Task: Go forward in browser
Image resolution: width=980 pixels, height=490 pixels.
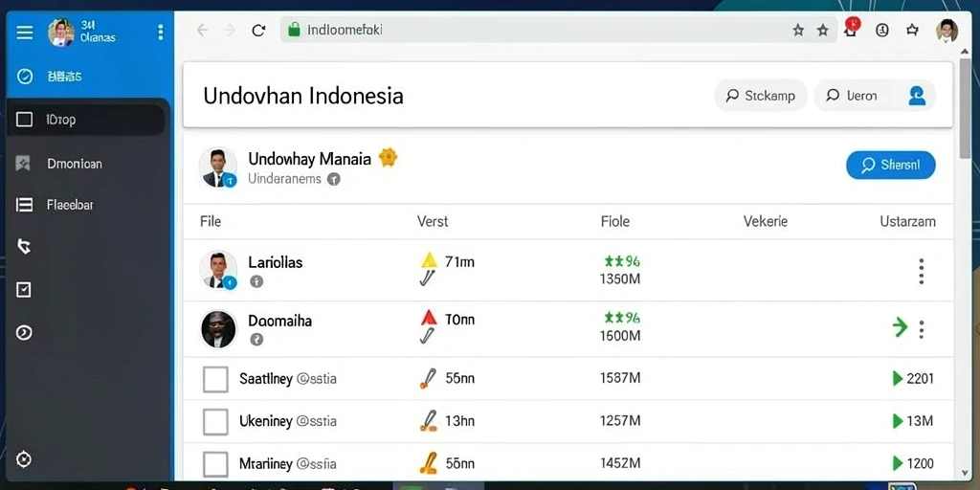Action: coord(230,30)
